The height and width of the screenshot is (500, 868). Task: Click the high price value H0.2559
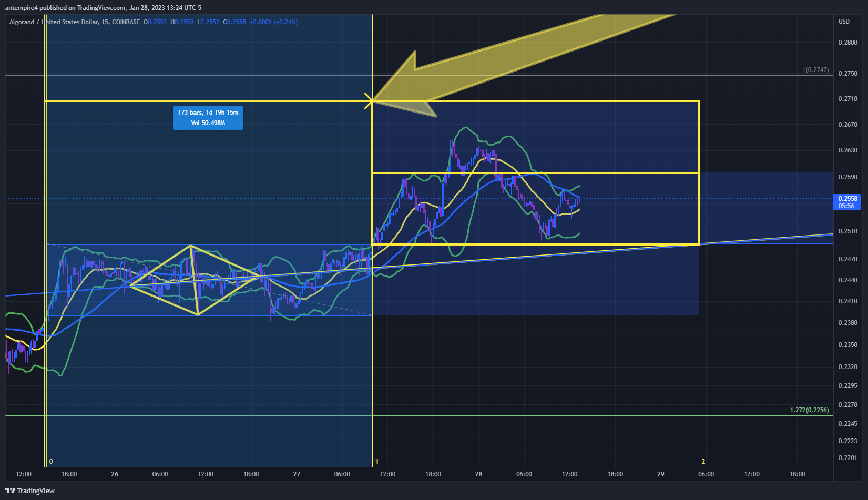(182, 22)
